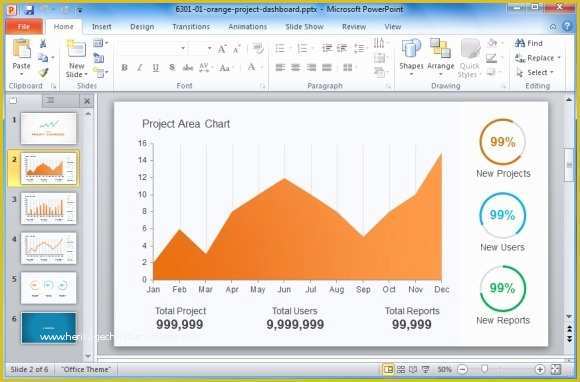Select slide 3 bar chart thumbnail
Screen dimensions: 580x382
coord(48,208)
